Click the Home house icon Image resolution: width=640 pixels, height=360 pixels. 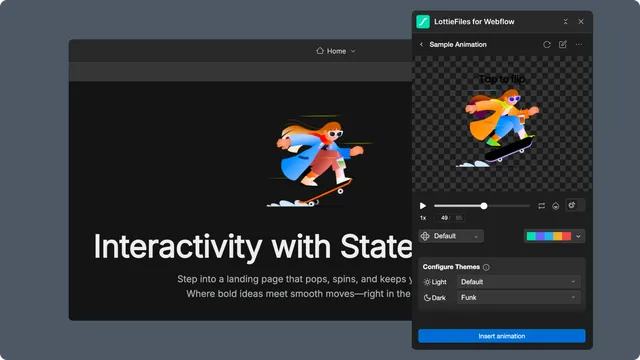point(320,51)
